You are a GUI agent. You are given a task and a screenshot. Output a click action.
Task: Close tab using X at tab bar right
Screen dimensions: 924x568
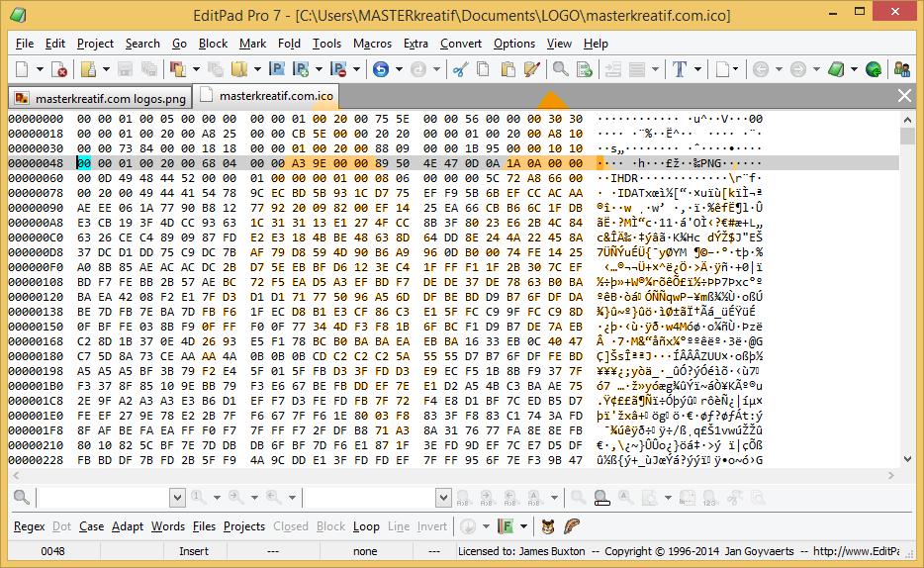(x=904, y=96)
